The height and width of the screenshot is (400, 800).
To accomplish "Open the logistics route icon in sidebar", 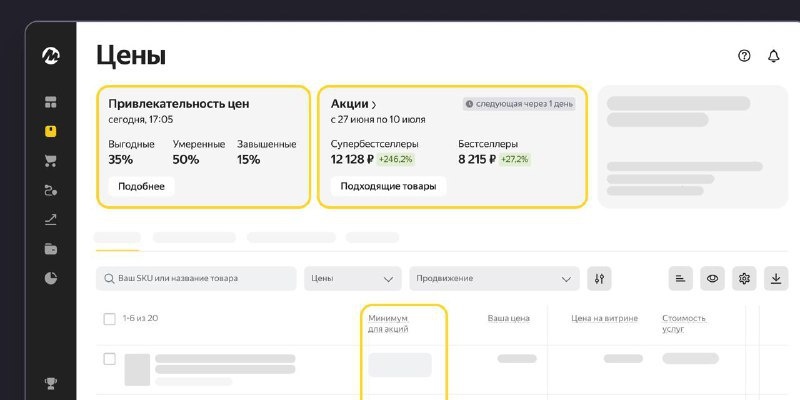I will tap(51, 191).
